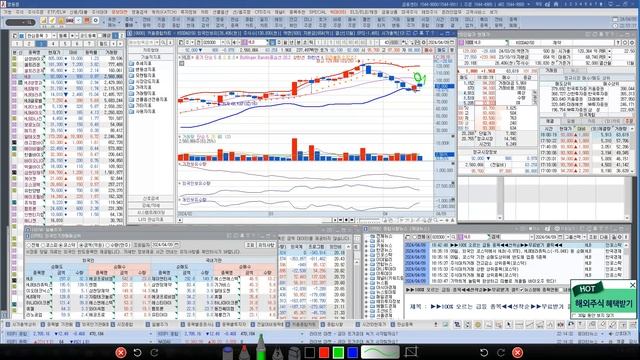Switch to watchlist tab 1
640x360 pixels.
click(x=17, y=44)
